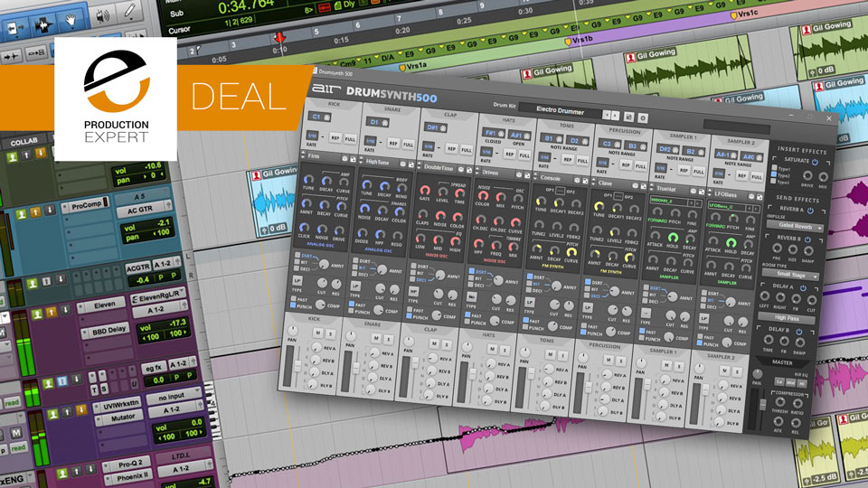868x488 pixels.
Task: Randomize the Kick 'Firm' preset with dice icon
Action: click(x=344, y=159)
